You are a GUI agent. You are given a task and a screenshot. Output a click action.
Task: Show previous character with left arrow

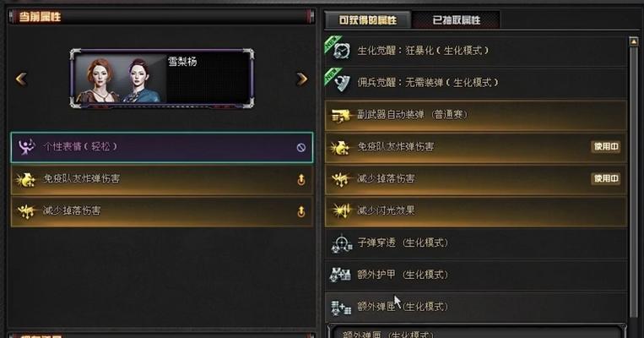coord(21,79)
